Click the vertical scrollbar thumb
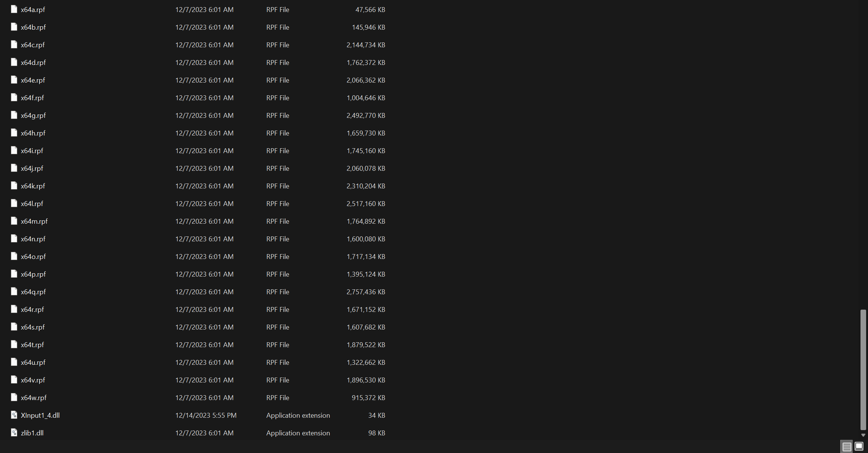Screen dimensions: 868x453 863,369
